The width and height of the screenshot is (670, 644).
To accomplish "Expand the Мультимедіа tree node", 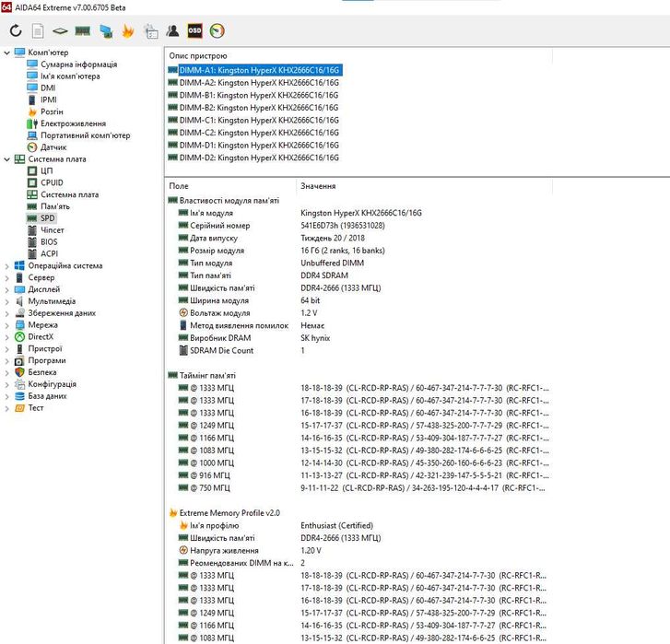I will (x=6, y=301).
